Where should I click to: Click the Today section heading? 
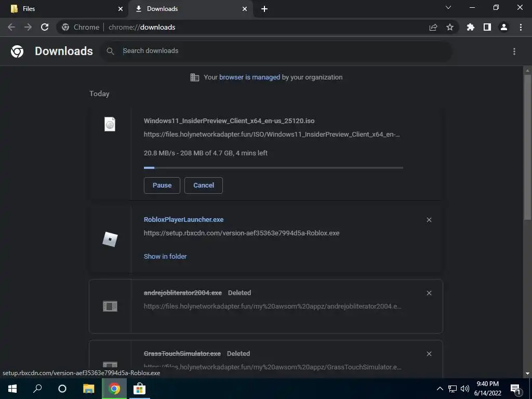click(x=99, y=94)
